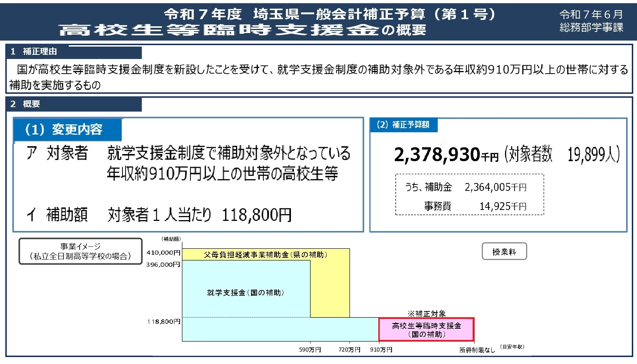
Task: Click the value 2,364,005千円 for 補助金
Action: [496, 187]
